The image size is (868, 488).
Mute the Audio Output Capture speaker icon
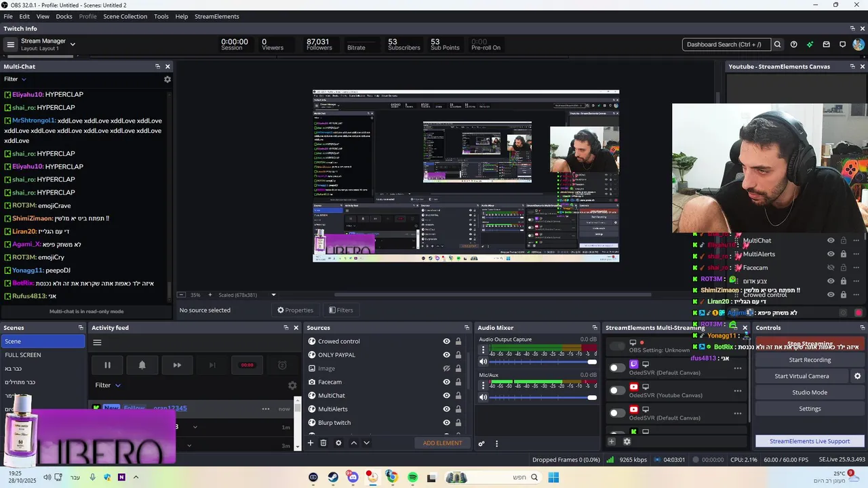click(484, 361)
